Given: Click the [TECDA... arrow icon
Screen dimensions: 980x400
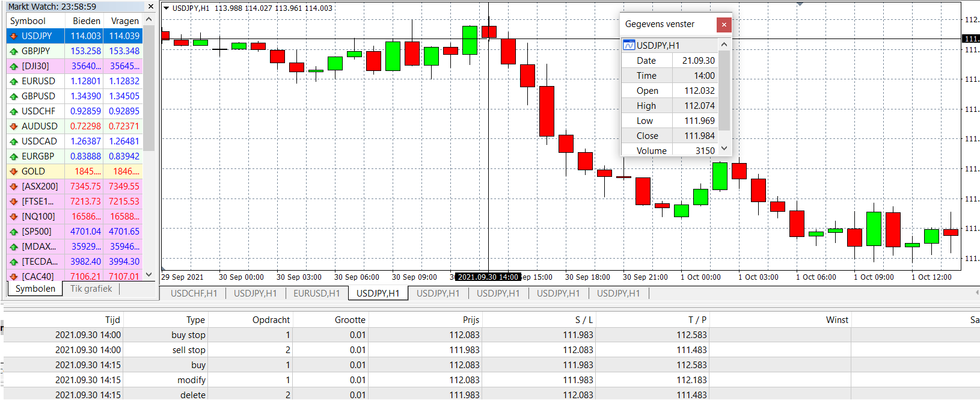Looking at the screenshot, I should coord(14,262).
